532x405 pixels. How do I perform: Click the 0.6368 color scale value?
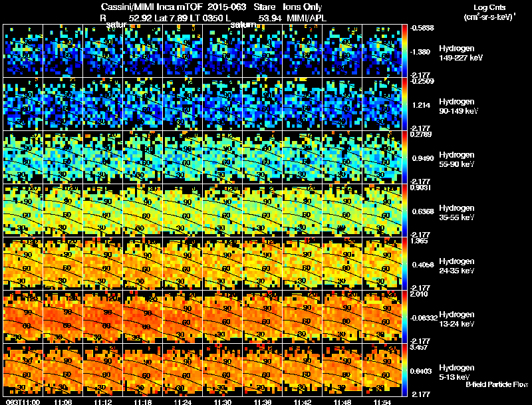[x=423, y=211]
